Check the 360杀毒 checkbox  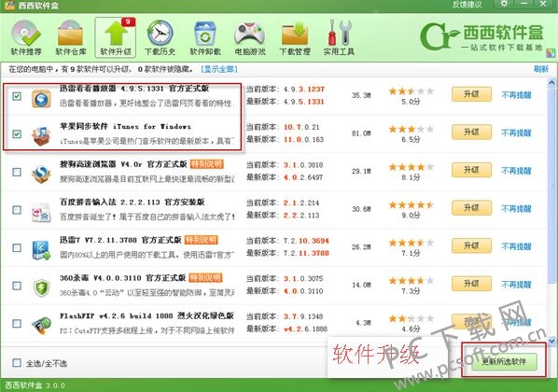click(17, 286)
